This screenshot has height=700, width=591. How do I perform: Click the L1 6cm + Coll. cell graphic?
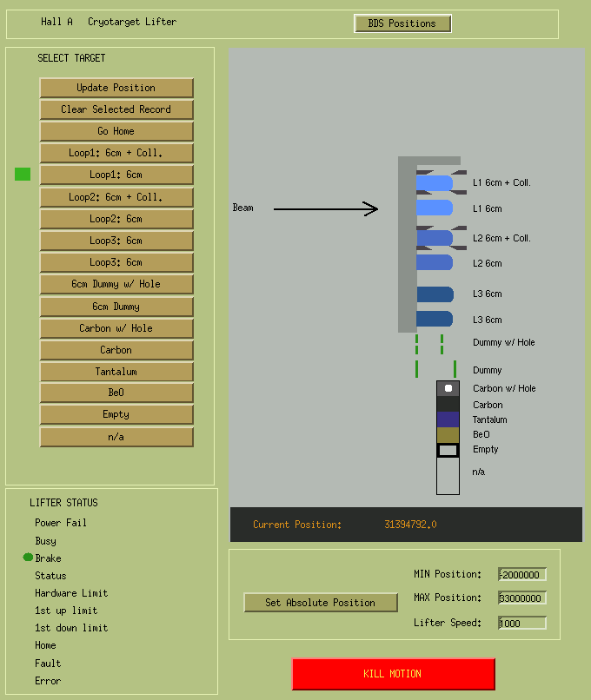click(x=435, y=183)
